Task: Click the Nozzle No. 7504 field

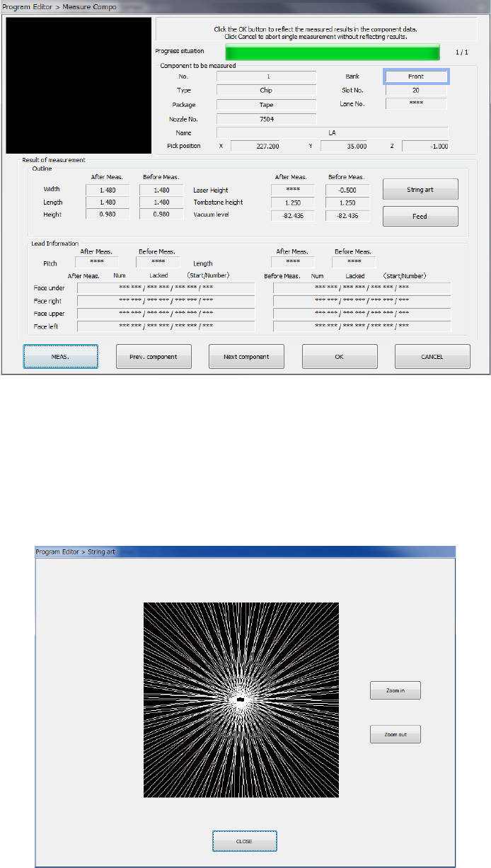Action: tap(266, 119)
